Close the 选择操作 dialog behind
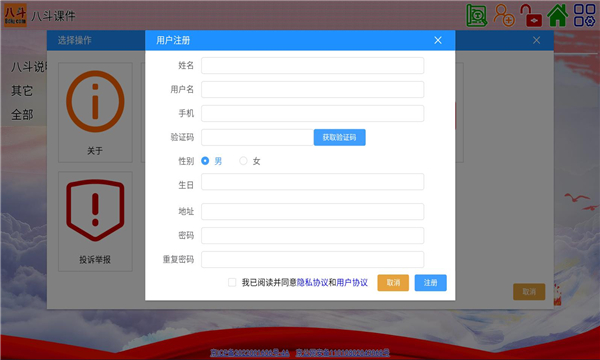This screenshot has width=600, height=360. 536,40
